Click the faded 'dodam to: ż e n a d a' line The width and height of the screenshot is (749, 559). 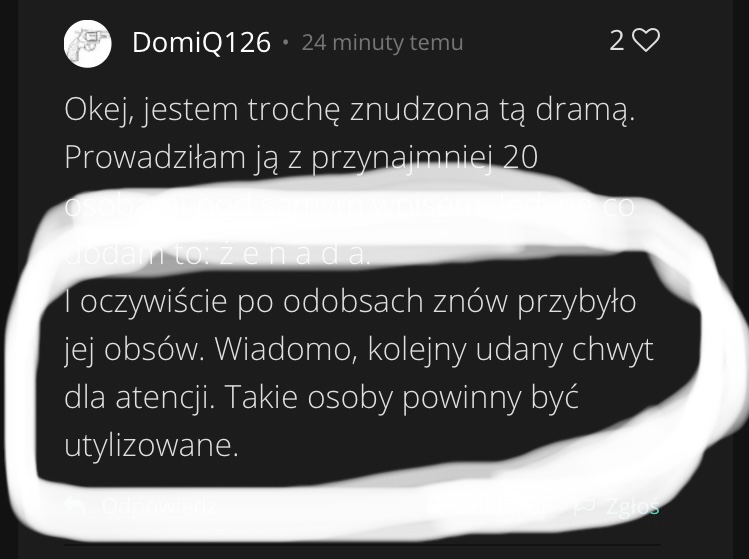(217, 254)
